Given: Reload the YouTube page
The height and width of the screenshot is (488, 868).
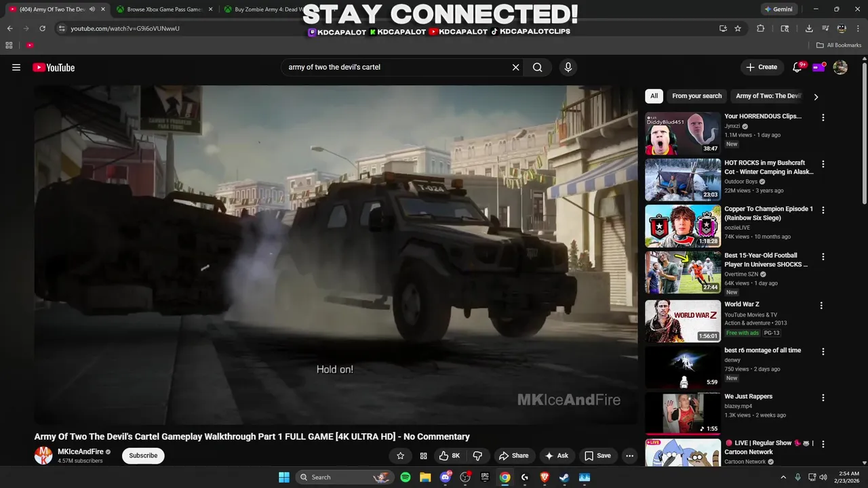Looking at the screenshot, I should (42, 28).
